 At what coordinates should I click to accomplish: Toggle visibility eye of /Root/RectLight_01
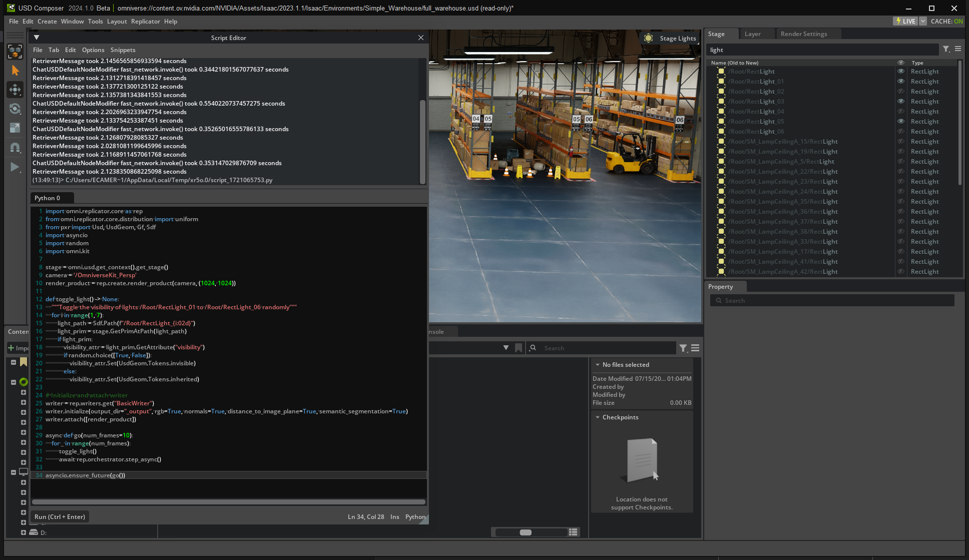900,81
